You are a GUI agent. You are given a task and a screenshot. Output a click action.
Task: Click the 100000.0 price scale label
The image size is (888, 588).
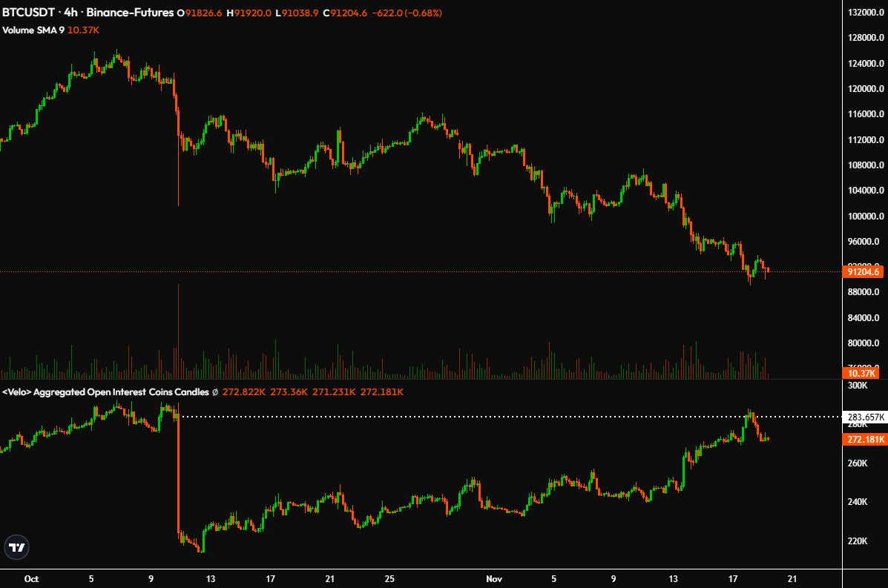[864, 217]
